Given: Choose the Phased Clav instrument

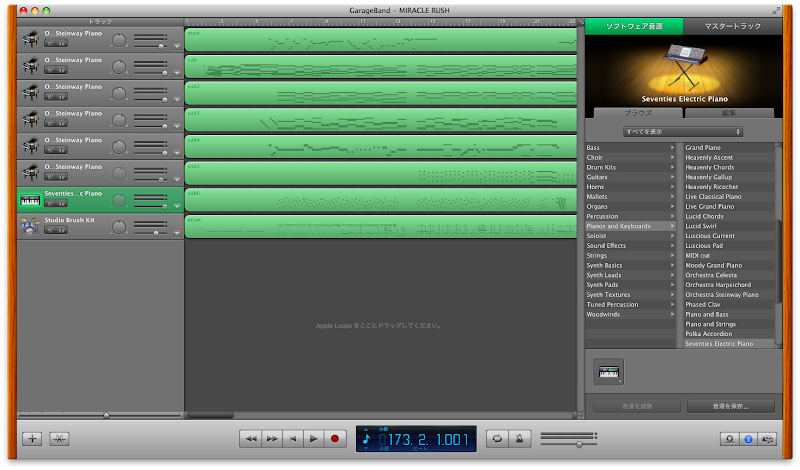Looking at the screenshot, I should click(x=729, y=305).
